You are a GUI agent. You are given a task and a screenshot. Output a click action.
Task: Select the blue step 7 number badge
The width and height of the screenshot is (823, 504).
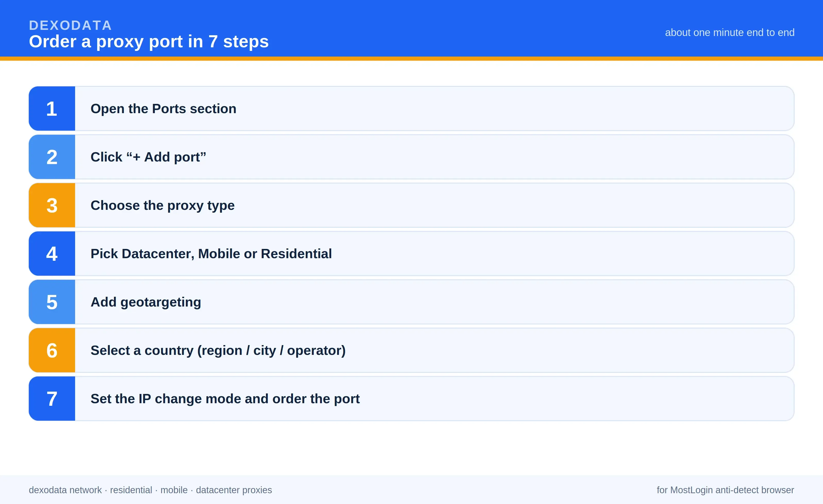click(52, 399)
